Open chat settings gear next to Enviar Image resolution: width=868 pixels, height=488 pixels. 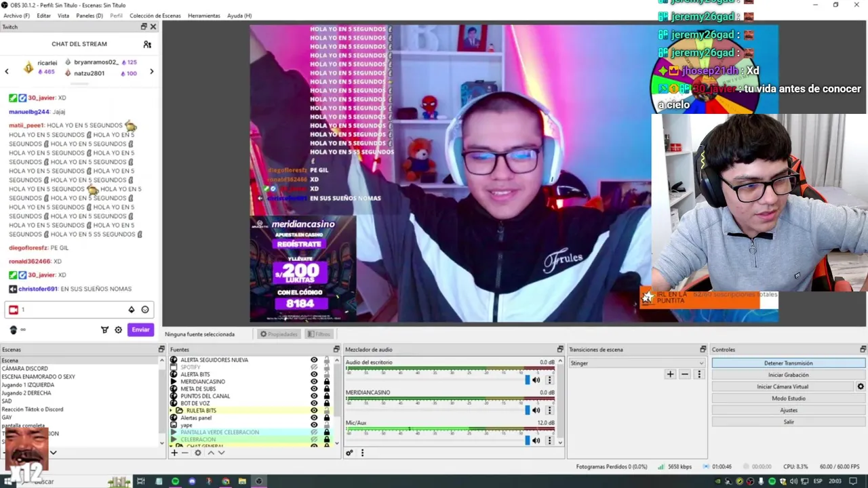[118, 330]
